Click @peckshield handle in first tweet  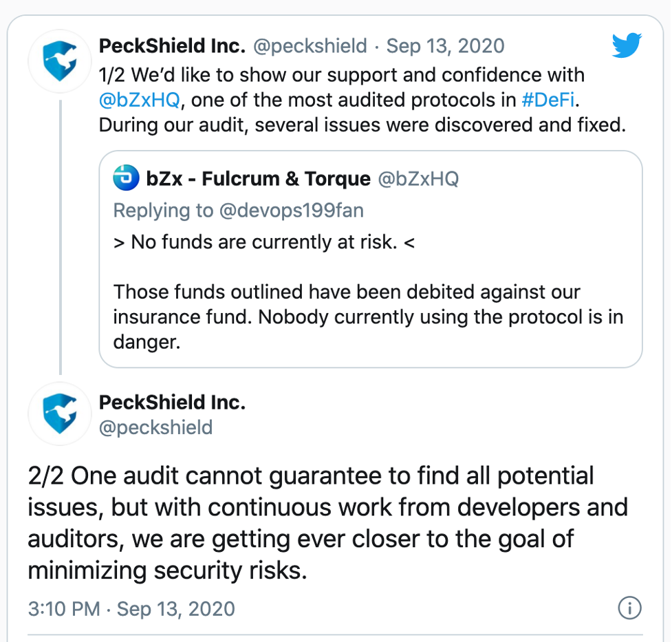tap(310, 46)
